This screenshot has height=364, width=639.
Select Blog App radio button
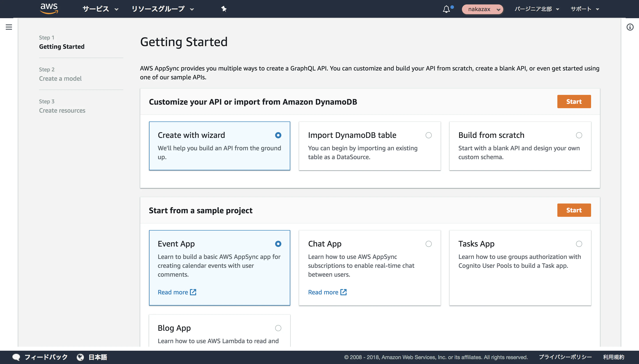tap(278, 328)
